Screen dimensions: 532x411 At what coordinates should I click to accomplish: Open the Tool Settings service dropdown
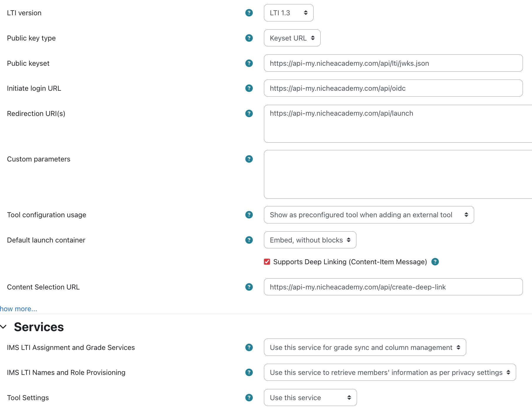[x=310, y=398]
